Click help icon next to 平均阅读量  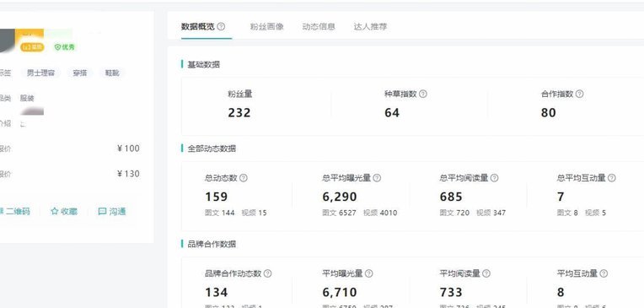click(486, 273)
